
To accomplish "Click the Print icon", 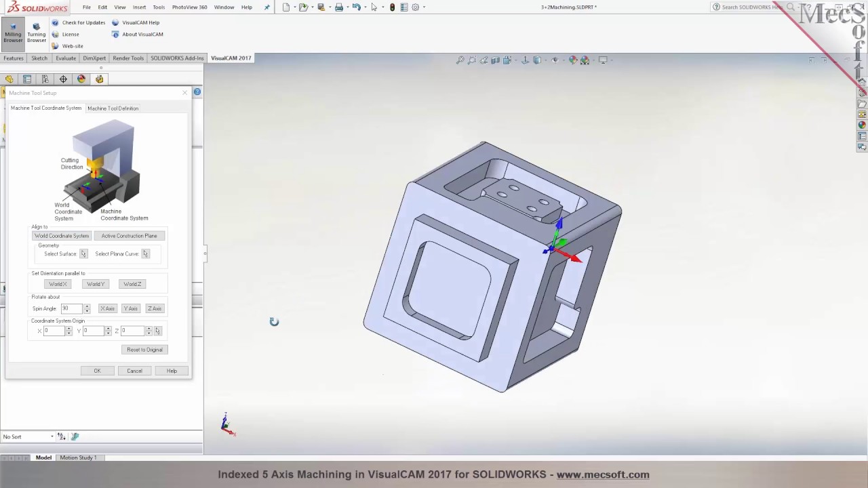I will [x=339, y=7].
